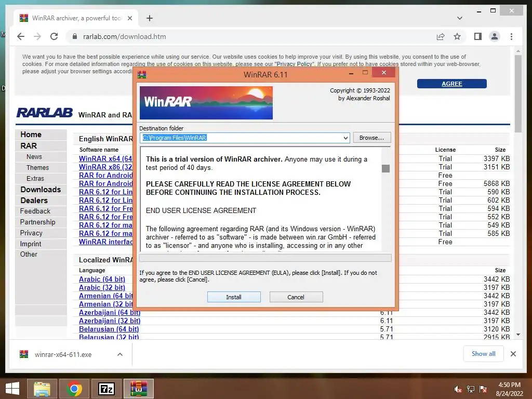Image resolution: width=532 pixels, height=399 pixels.
Task: Click the WinRAR x64 download link
Action: tap(105, 158)
